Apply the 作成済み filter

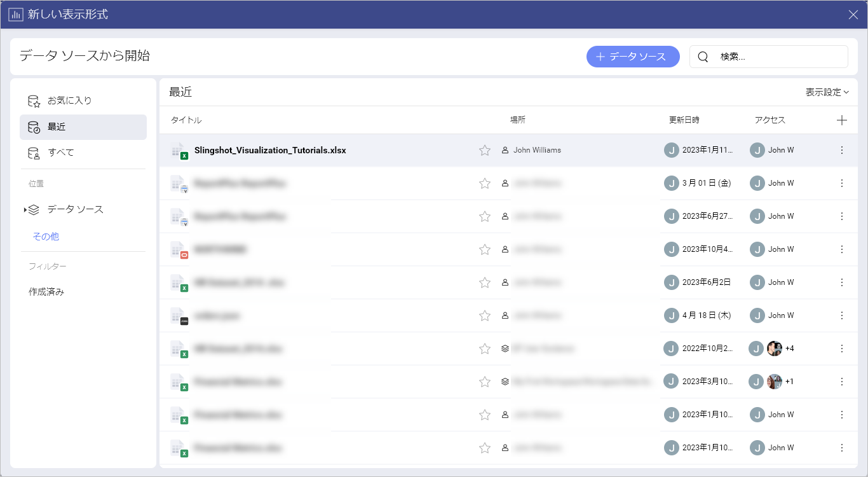coord(46,292)
